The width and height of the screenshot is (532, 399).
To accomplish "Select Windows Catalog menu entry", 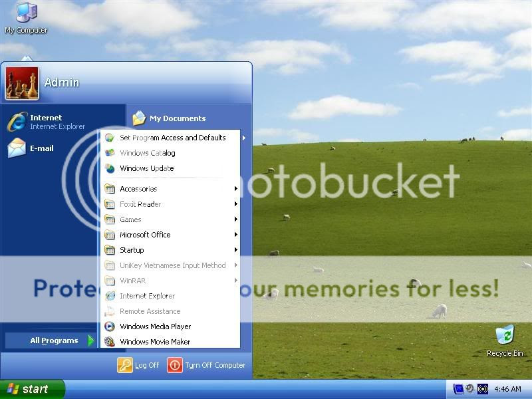I will point(170,153).
